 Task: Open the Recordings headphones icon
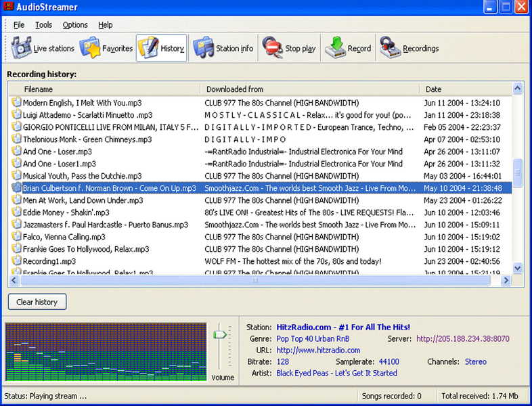tap(390, 47)
